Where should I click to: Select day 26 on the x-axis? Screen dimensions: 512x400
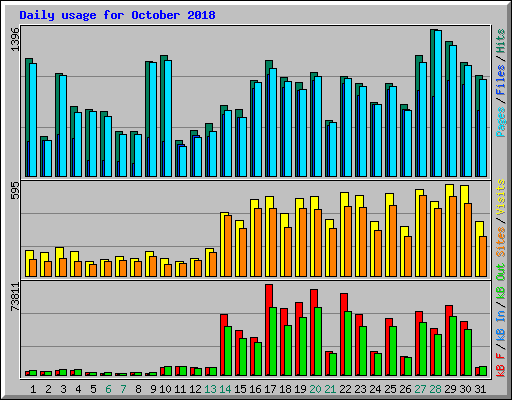[x=405, y=389]
